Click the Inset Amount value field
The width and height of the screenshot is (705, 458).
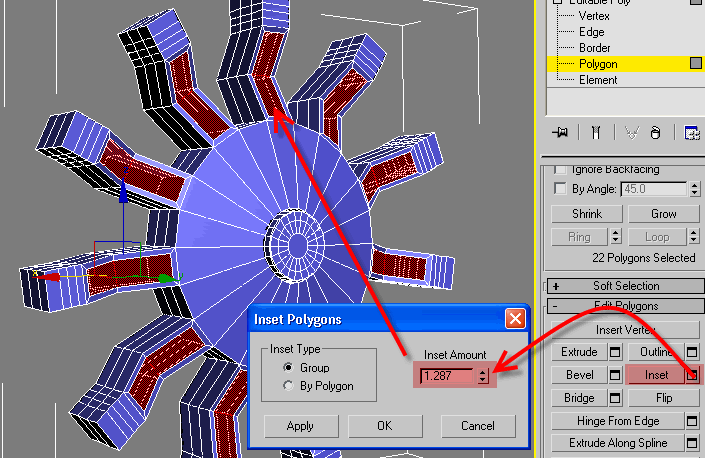pyautogui.click(x=448, y=376)
